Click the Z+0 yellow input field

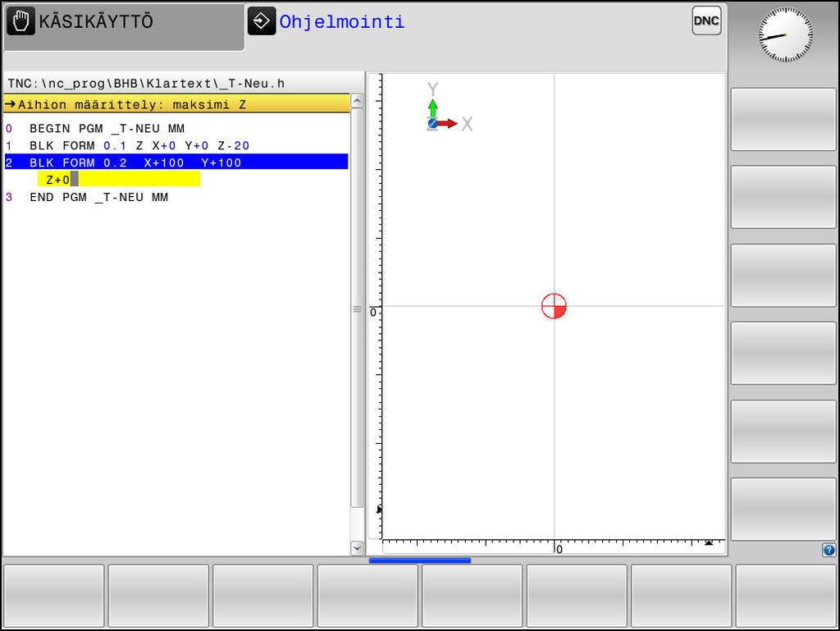[x=119, y=179]
